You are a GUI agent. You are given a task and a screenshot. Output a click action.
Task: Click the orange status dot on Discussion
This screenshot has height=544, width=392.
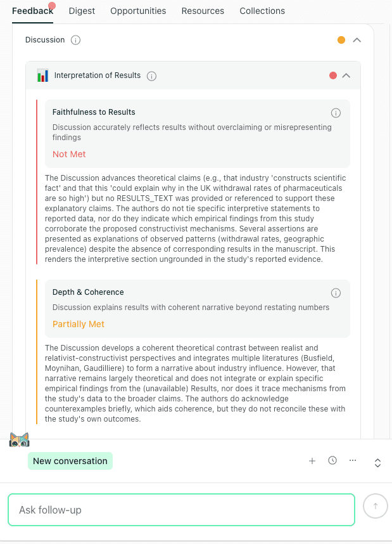tap(341, 40)
